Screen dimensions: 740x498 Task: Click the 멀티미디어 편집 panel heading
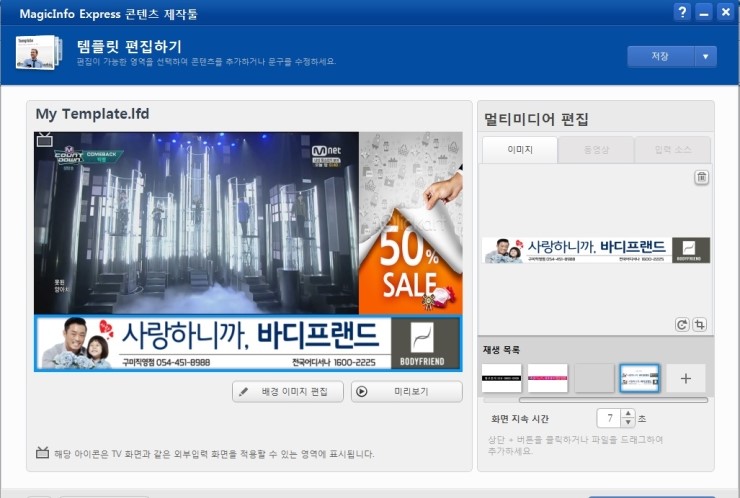536,119
